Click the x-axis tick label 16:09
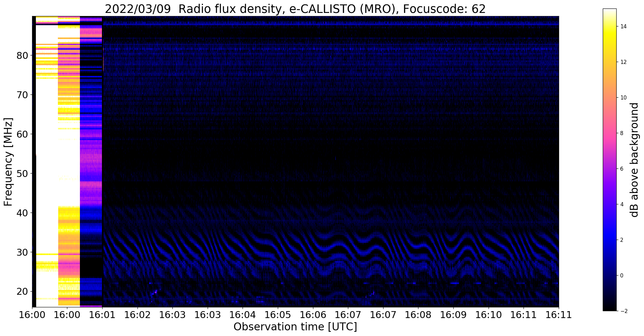This screenshot has height=336, width=644. click(453, 315)
